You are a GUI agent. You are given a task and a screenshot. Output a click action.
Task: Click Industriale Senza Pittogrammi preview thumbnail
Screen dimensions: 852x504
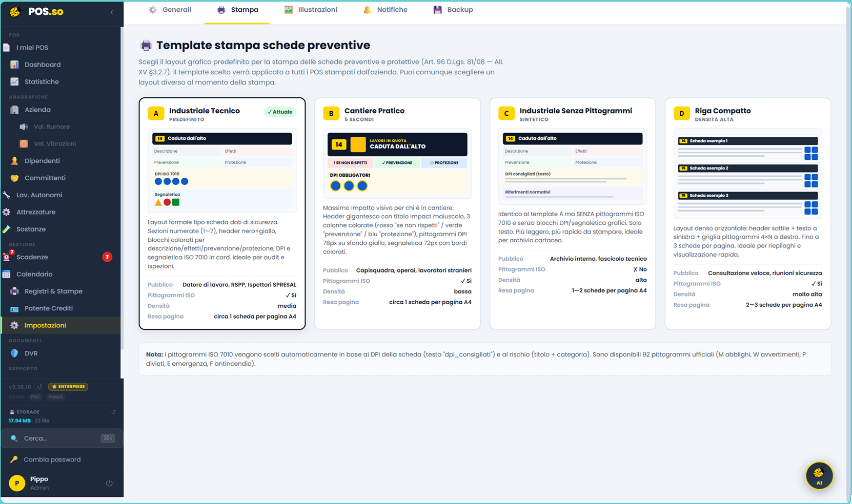[x=573, y=166]
